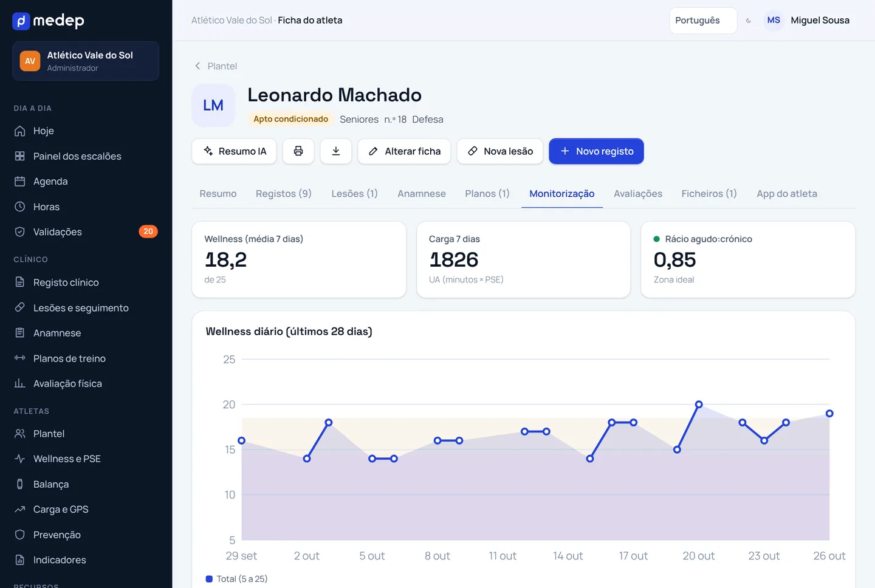Click the Nova lesão button
875x588 pixels.
[500, 151]
